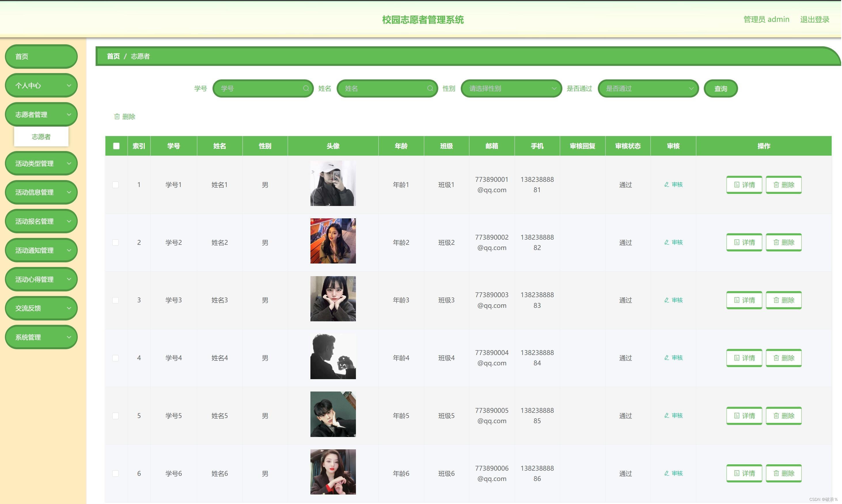Delete row 姓名3 with its 删除 button
The width and height of the screenshot is (842, 504).
coord(783,300)
